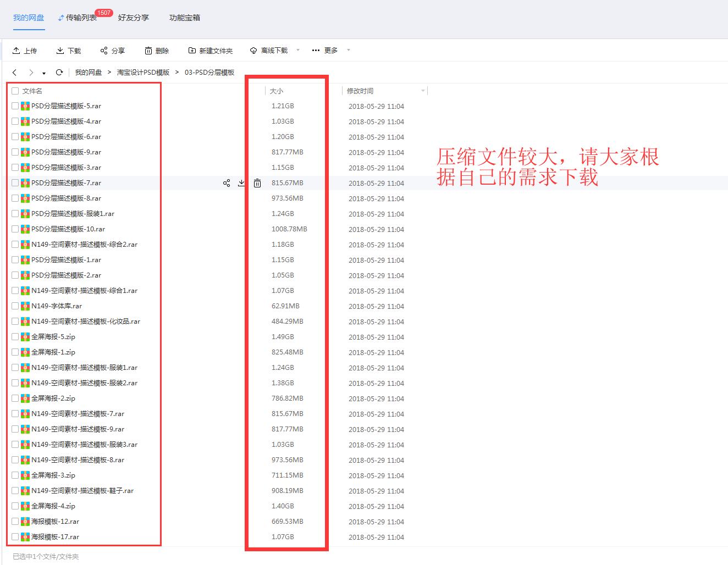
Task: Click the share icon on PSD分层描述模板-7.rar row
Action: point(227,183)
